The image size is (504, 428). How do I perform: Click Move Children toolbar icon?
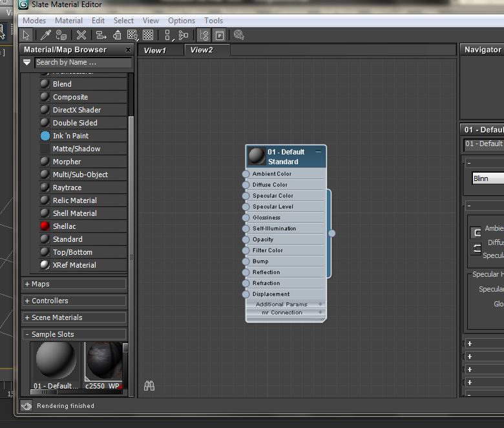click(101, 35)
